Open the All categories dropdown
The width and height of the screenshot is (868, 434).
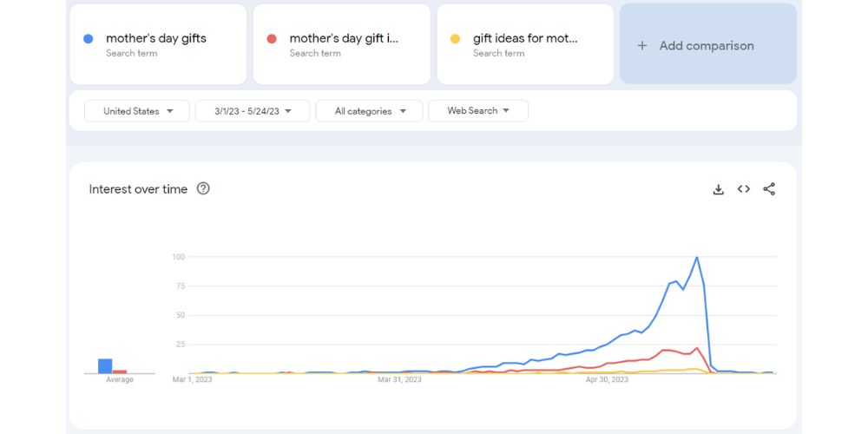pos(369,111)
